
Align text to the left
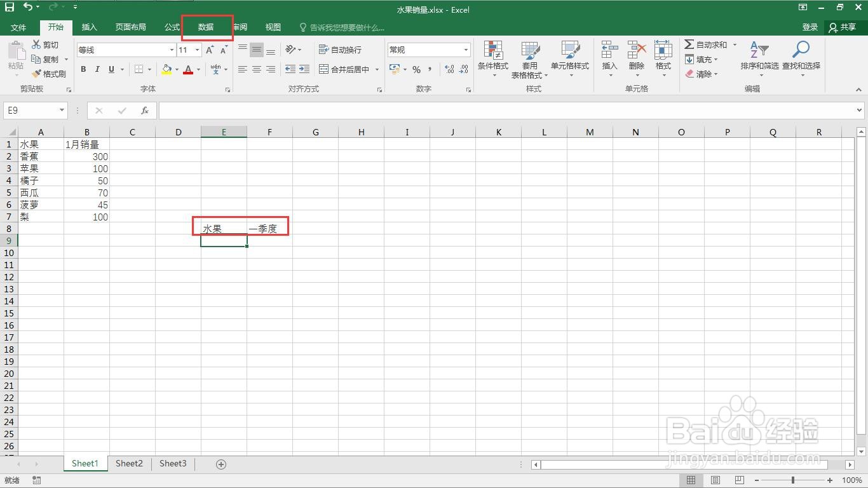point(243,69)
